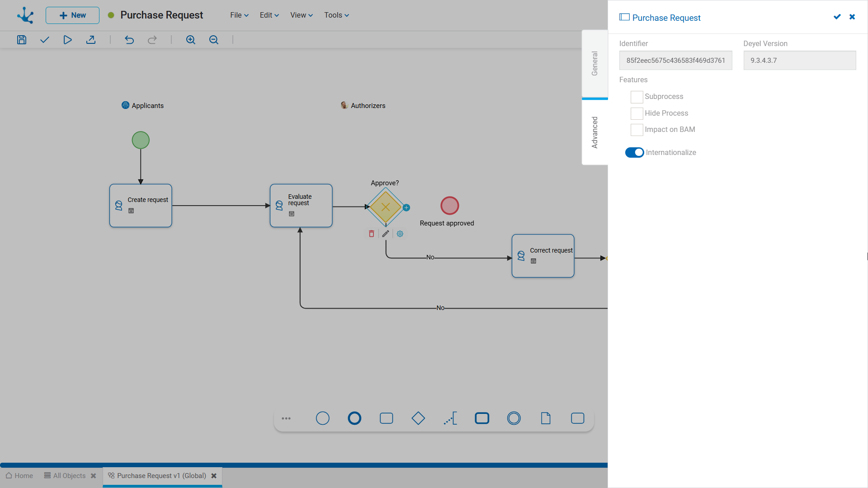Select the Create request task node
The height and width of the screenshot is (488, 868).
pyautogui.click(x=141, y=206)
